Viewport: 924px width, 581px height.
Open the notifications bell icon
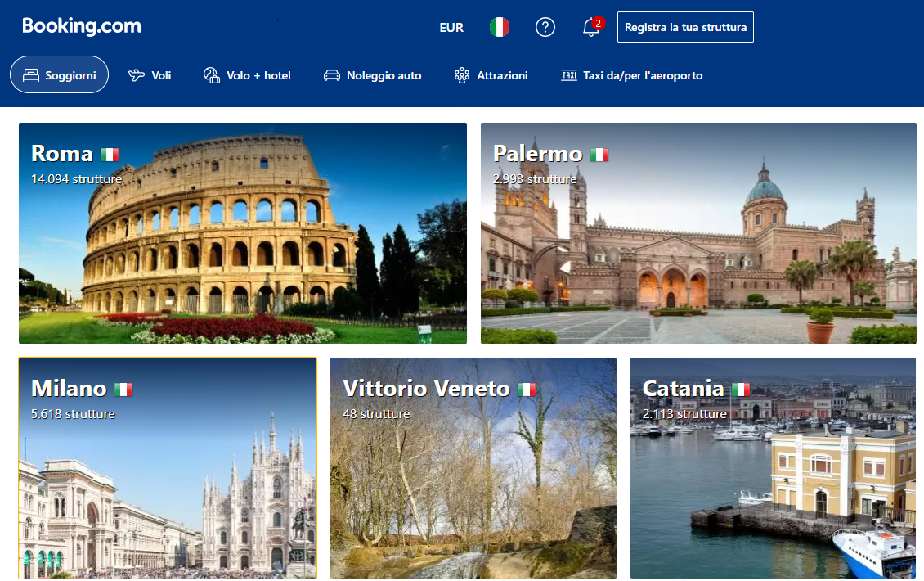pos(590,28)
